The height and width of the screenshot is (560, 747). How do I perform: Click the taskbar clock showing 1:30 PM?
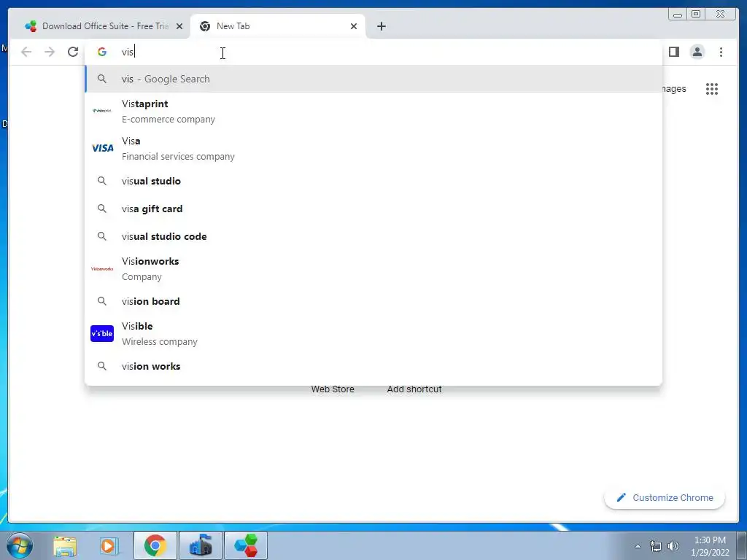(x=710, y=546)
